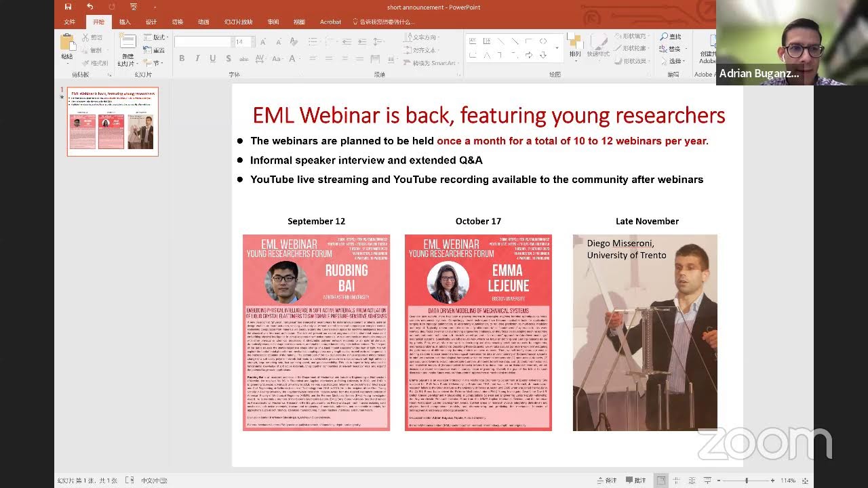The image size is (868, 488).
Task: Convert to SmartArt
Action: point(430,63)
